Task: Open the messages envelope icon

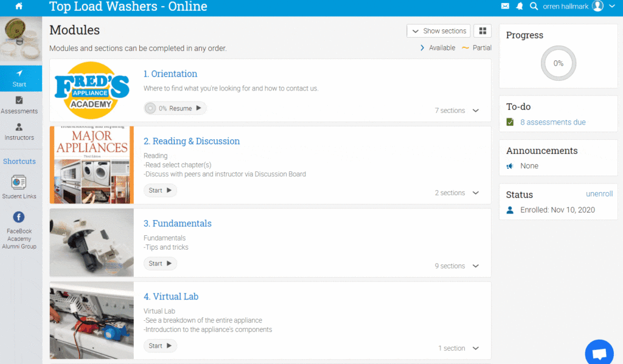Action: tap(505, 6)
